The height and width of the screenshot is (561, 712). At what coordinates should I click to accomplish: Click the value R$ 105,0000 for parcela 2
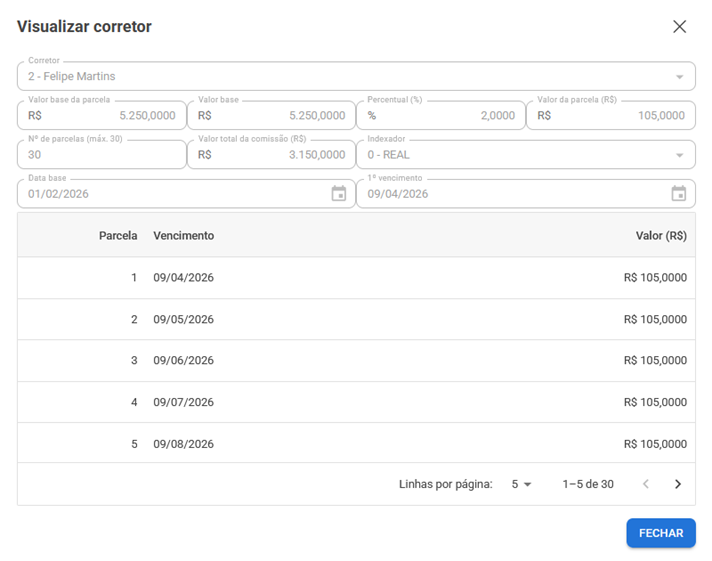655,319
